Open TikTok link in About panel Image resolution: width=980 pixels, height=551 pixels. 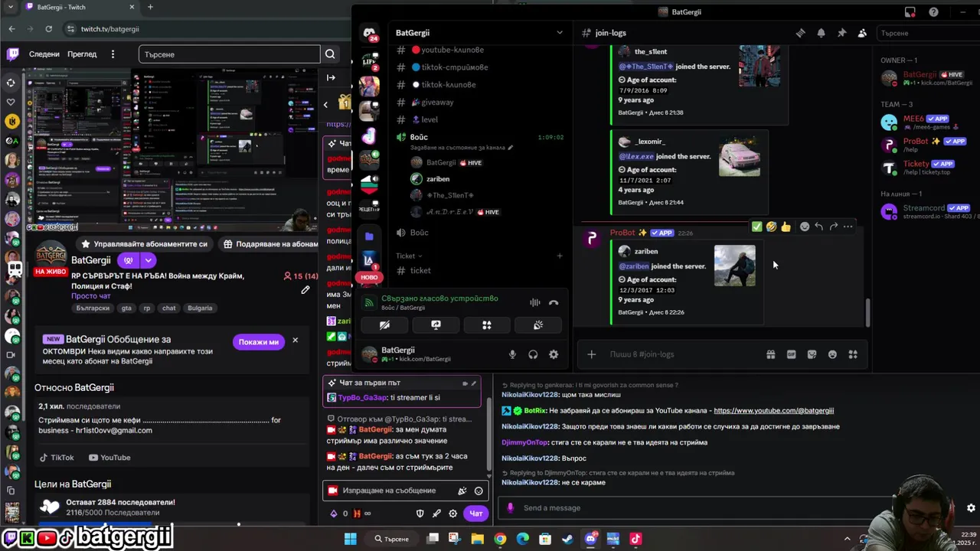(x=57, y=458)
